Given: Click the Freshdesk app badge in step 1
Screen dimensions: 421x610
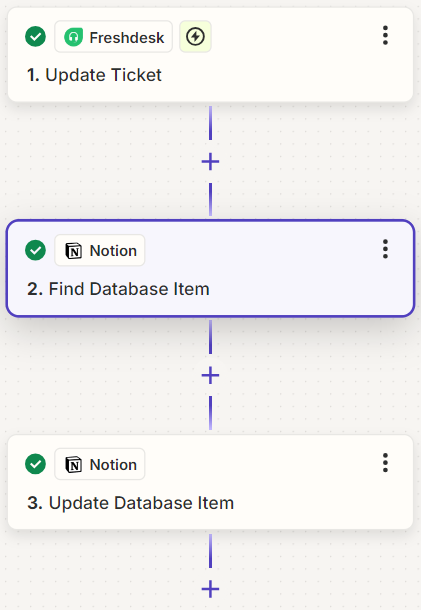Looking at the screenshot, I should [x=114, y=37].
